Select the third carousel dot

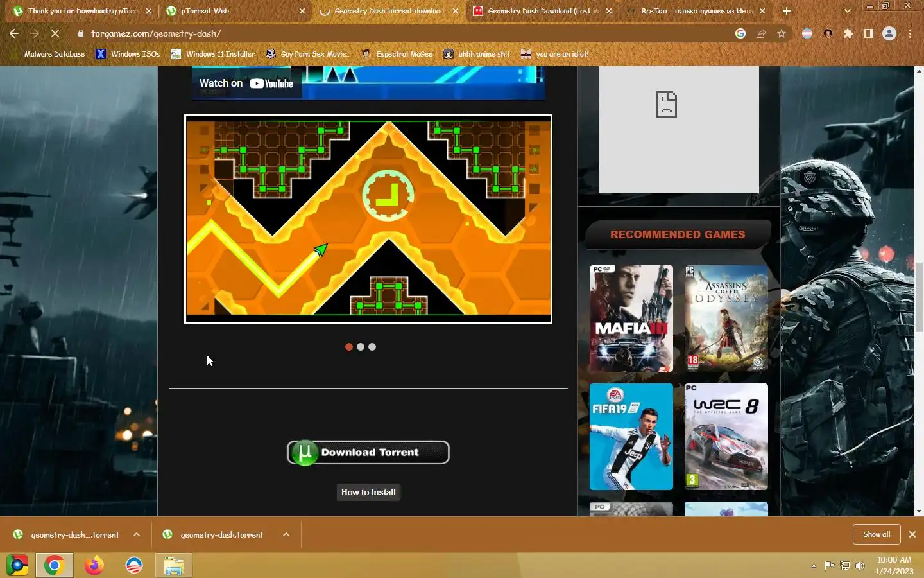point(372,347)
